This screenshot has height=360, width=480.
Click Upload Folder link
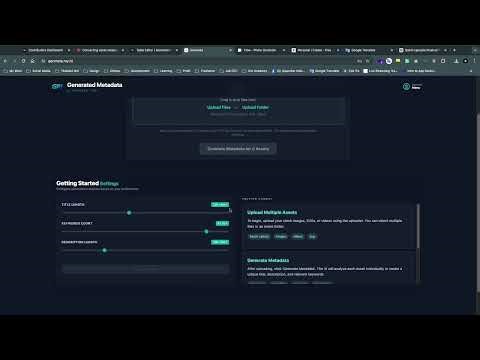pos(255,107)
